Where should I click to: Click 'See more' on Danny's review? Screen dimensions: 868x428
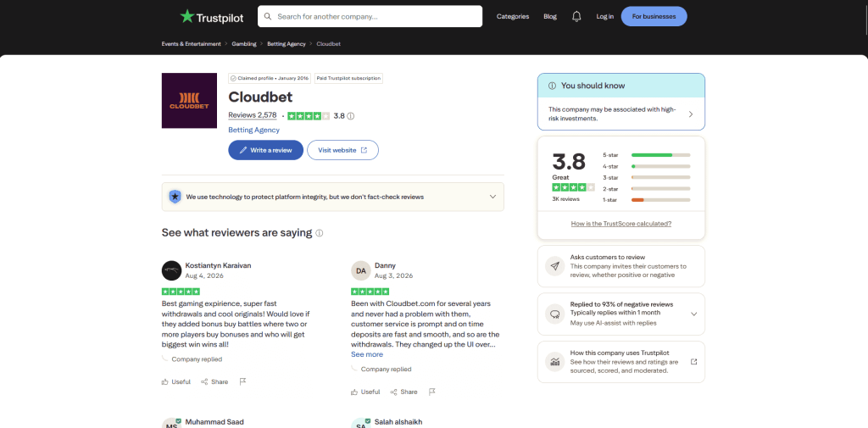point(367,354)
